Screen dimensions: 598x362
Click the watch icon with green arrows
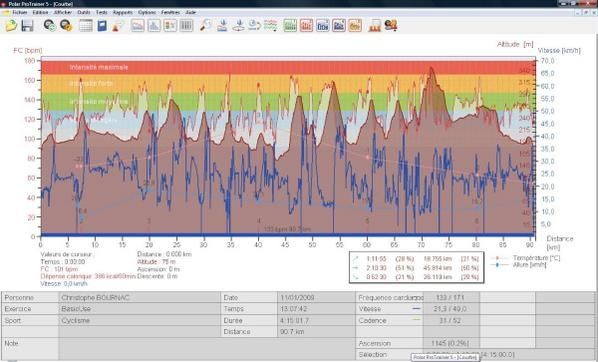tap(50, 26)
